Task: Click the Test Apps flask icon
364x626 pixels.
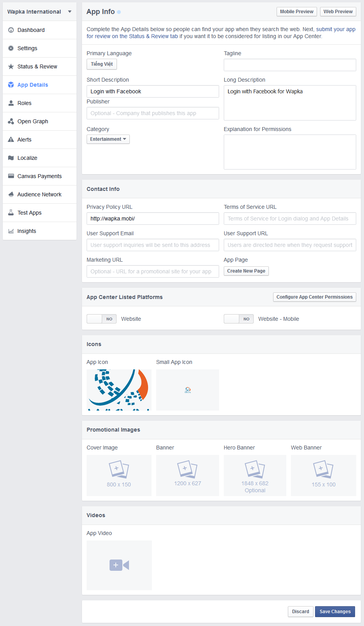Action: (x=11, y=213)
